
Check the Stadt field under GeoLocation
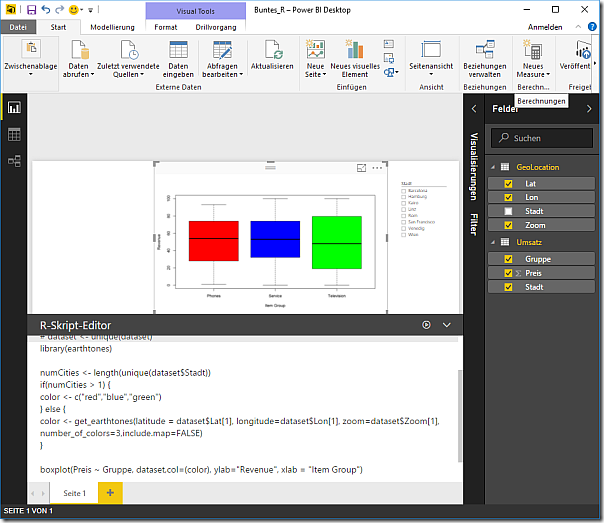point(508,211)
